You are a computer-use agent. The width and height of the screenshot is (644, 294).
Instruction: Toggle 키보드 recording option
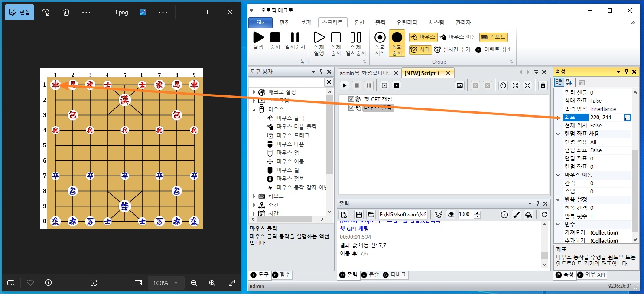pyautogui.click(x=493, y=37)
